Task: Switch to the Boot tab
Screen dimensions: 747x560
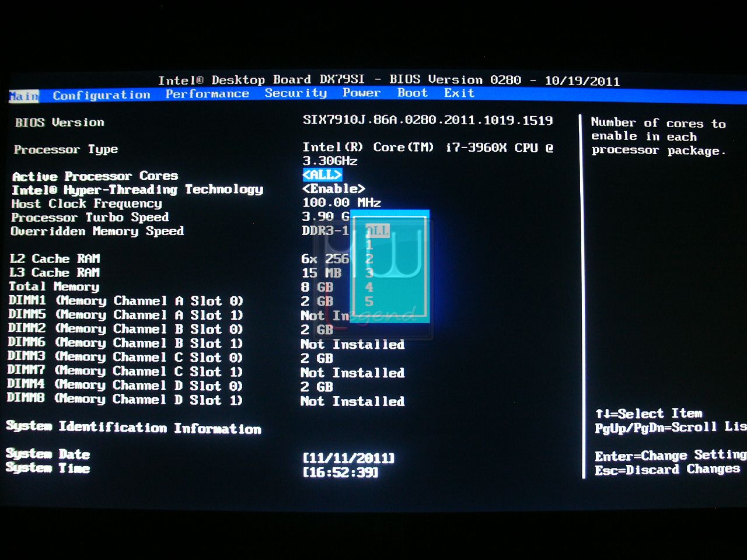Action: 413,93
